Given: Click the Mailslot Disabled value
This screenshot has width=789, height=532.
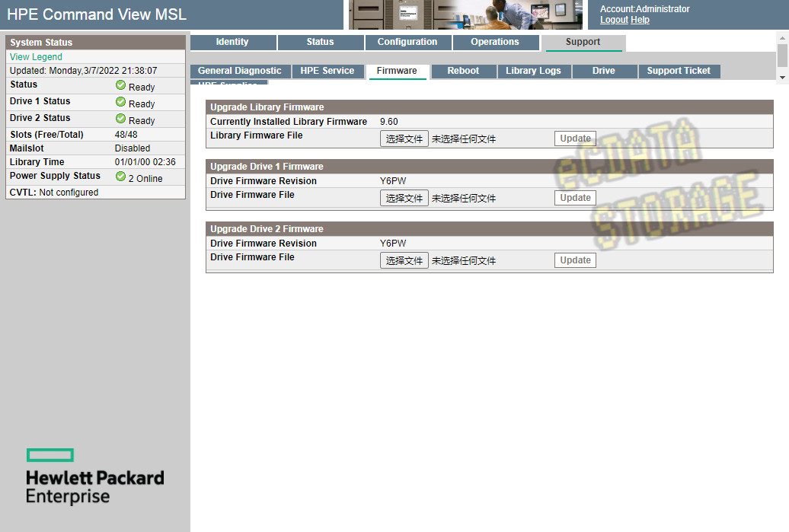Looking at the screenshot, I should (133, 148).
